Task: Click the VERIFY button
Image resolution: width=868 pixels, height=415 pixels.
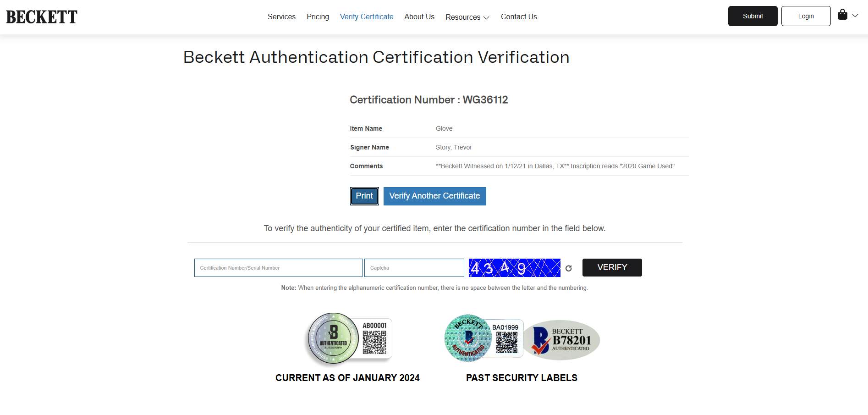Action: pyautogui.click(x=612, y=267)
